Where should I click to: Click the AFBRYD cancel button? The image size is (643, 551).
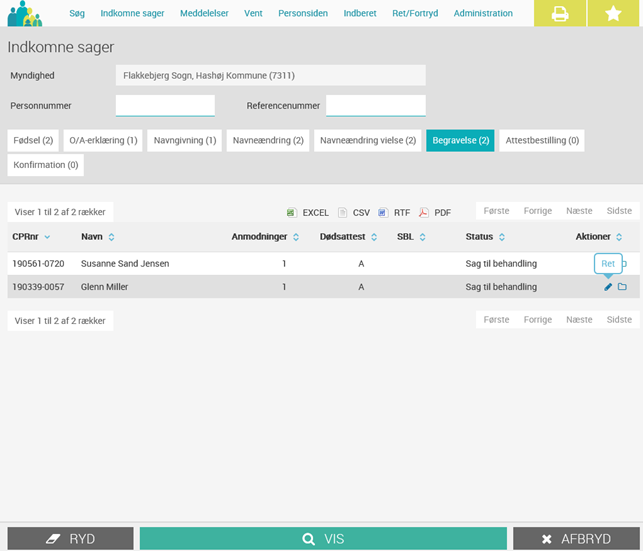576,538
